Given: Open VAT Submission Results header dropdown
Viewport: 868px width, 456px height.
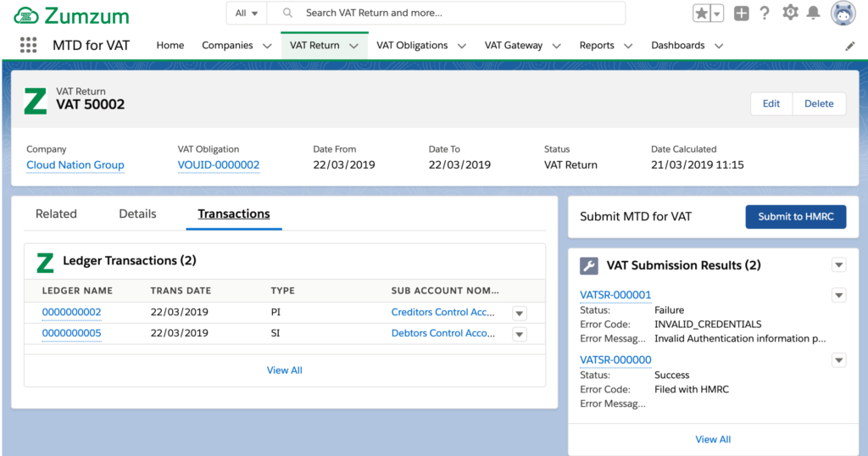Looking at the screenshot, I should pyautogui.click(x=838, y=265).
